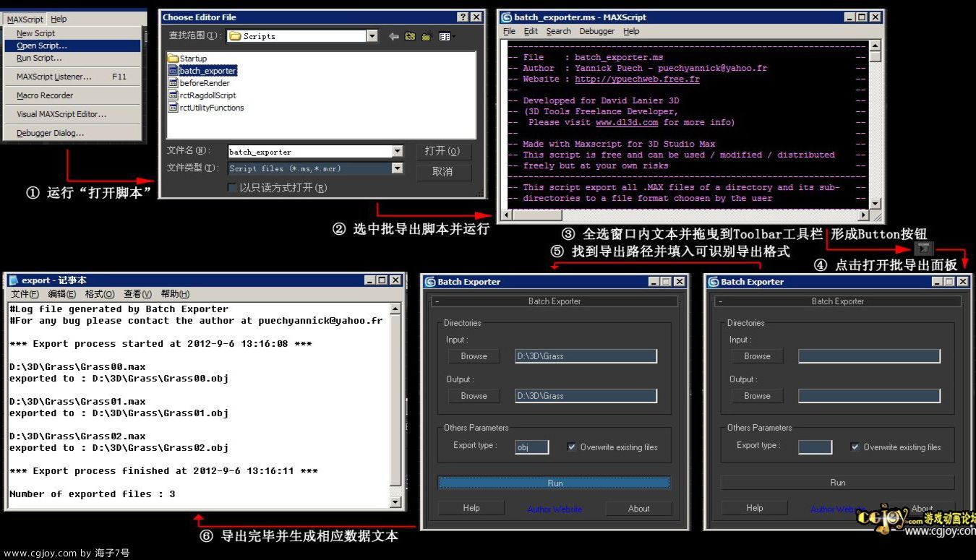Click the highlighted Run button
Screen dimensions: 976x560
tap(555, 483)
